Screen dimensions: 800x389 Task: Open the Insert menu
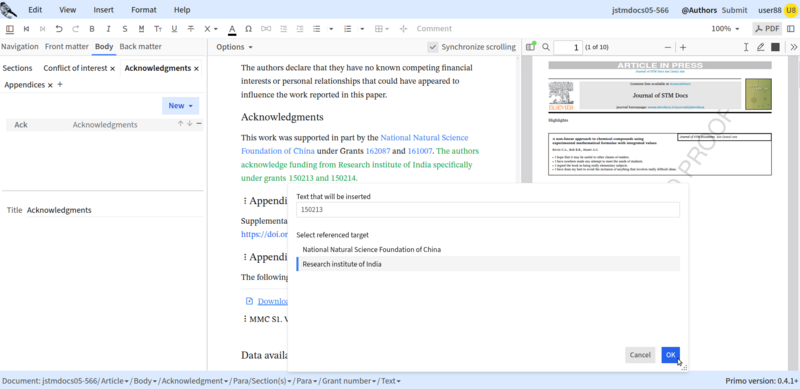104,10
